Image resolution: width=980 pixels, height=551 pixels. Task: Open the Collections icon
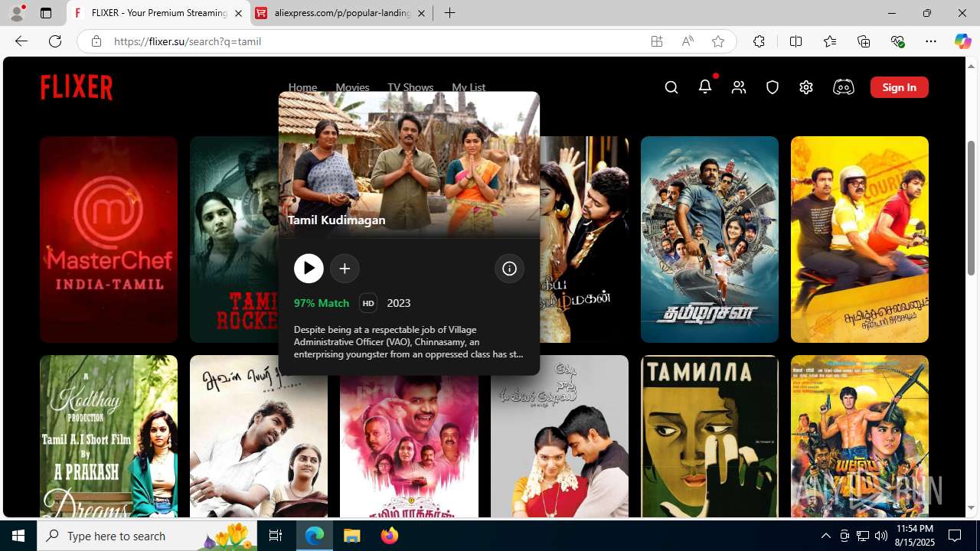click(x=864, y=41)
